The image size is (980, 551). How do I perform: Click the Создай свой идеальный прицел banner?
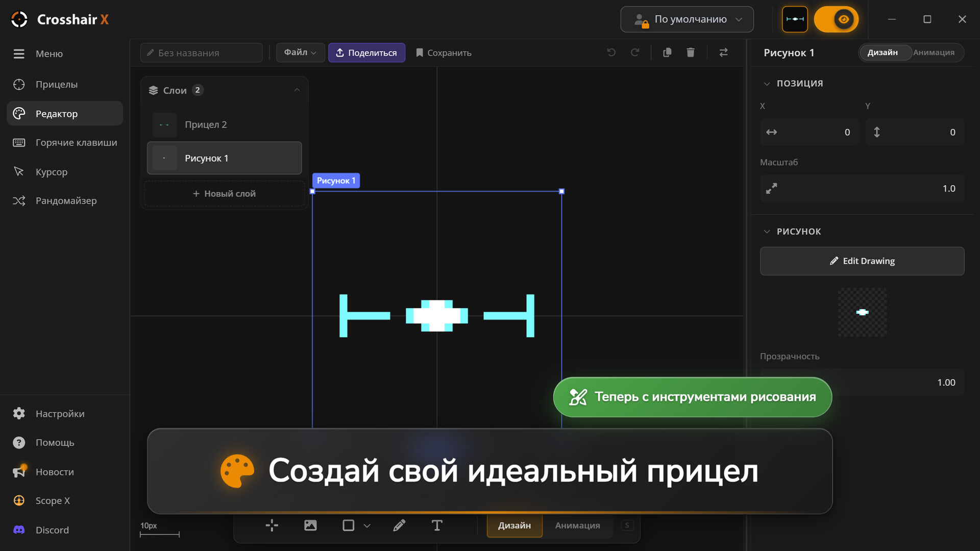489,471
